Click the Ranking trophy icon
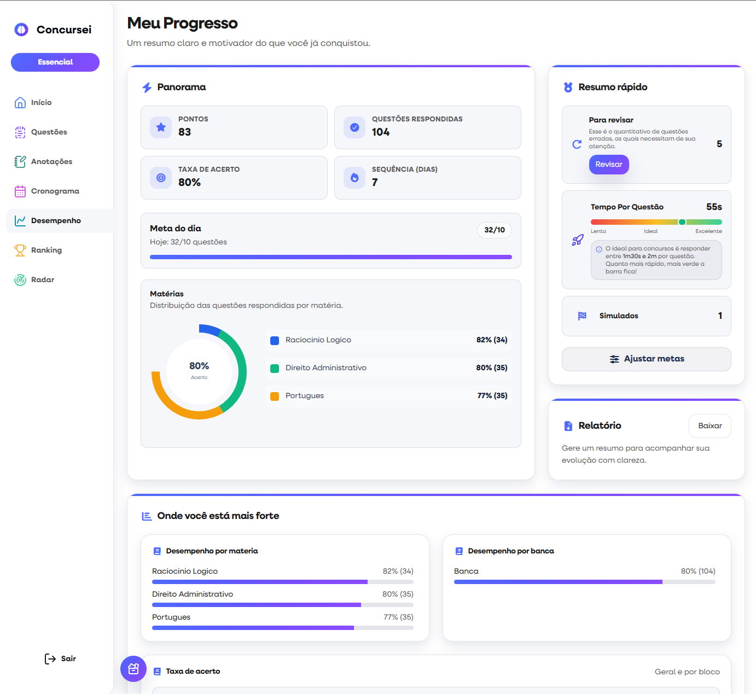756x700 pixels. (x=20, y=250)
